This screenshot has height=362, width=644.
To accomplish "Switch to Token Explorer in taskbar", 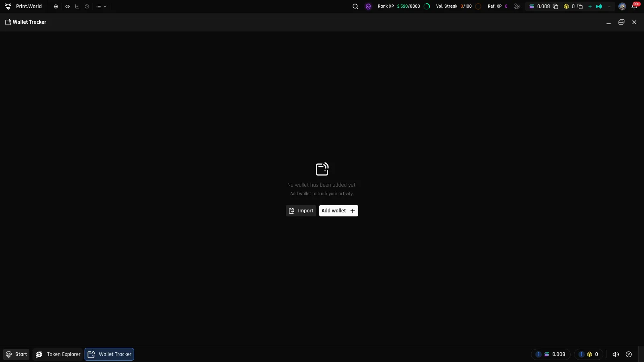I will (58, 354).
